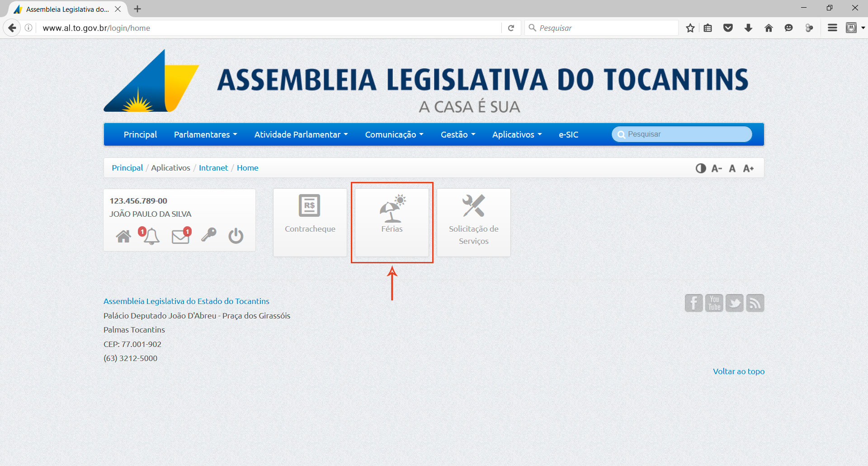Click the key change-password icon
This screenshot has width=868, height=466.
coord(208,235)
